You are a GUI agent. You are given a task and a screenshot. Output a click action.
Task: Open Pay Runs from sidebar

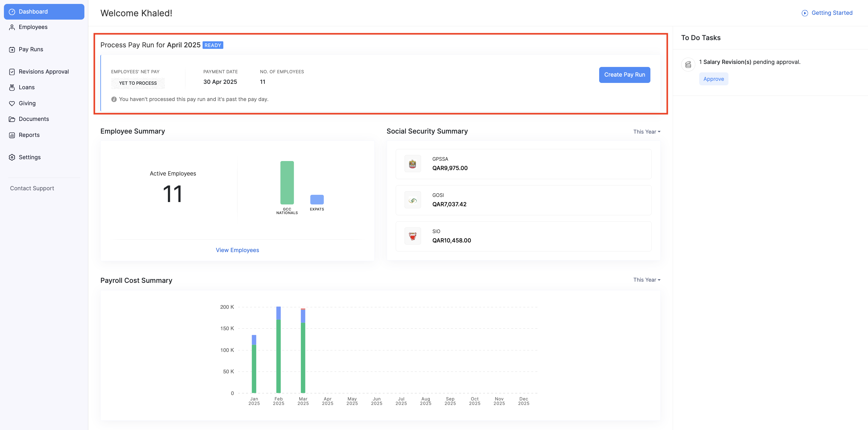tap(31, 49)
